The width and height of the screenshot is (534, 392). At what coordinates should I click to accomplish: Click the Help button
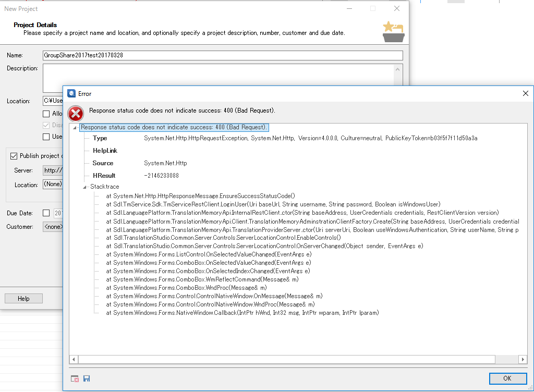point(23,299)
